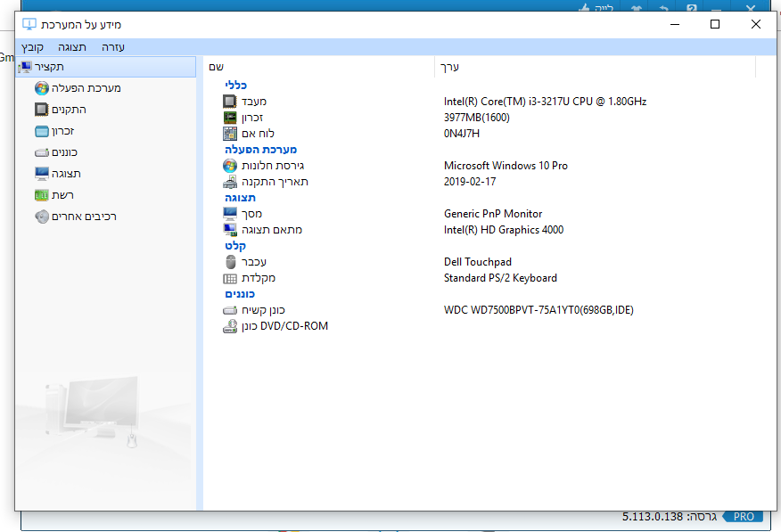Viewport: 781px width, 532px height.
Task: Select תקציר summary item in sidebar
Action: tap(105, 67)
